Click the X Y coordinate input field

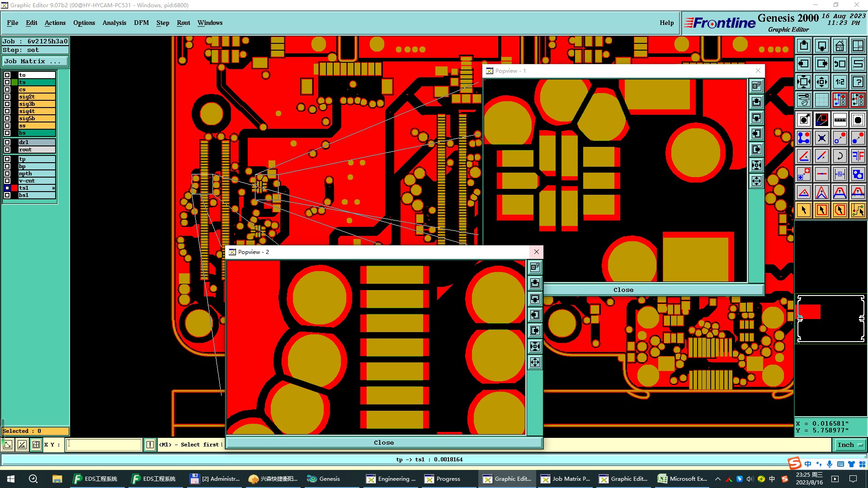(x=104, y=445)
